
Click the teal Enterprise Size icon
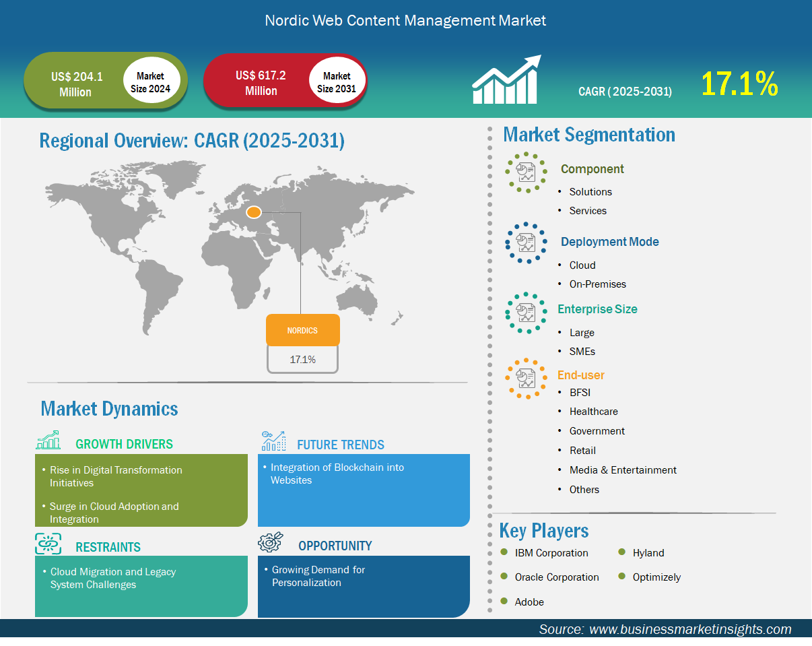point(527,313)
